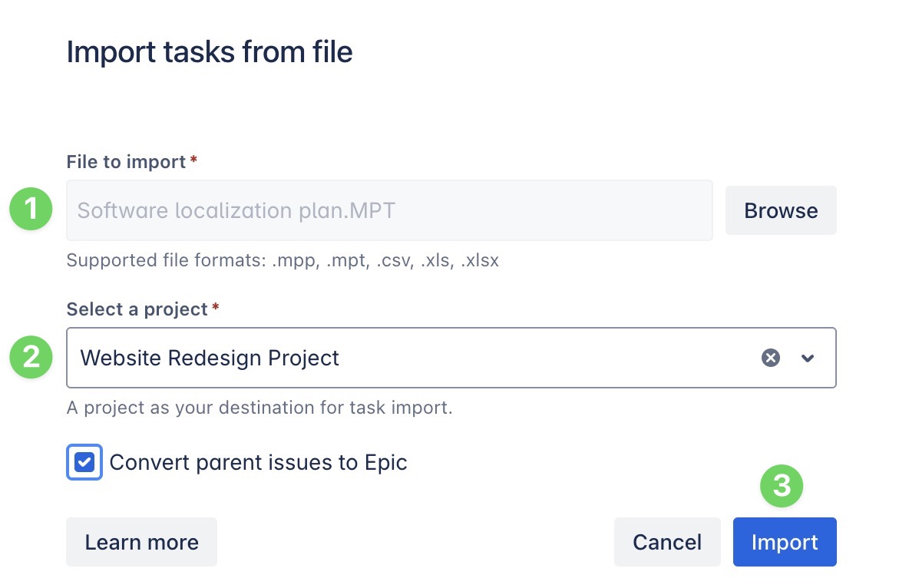Screen dimensions: 909x588
Task: Open the Learn more help link
Action: pos(141,542)
